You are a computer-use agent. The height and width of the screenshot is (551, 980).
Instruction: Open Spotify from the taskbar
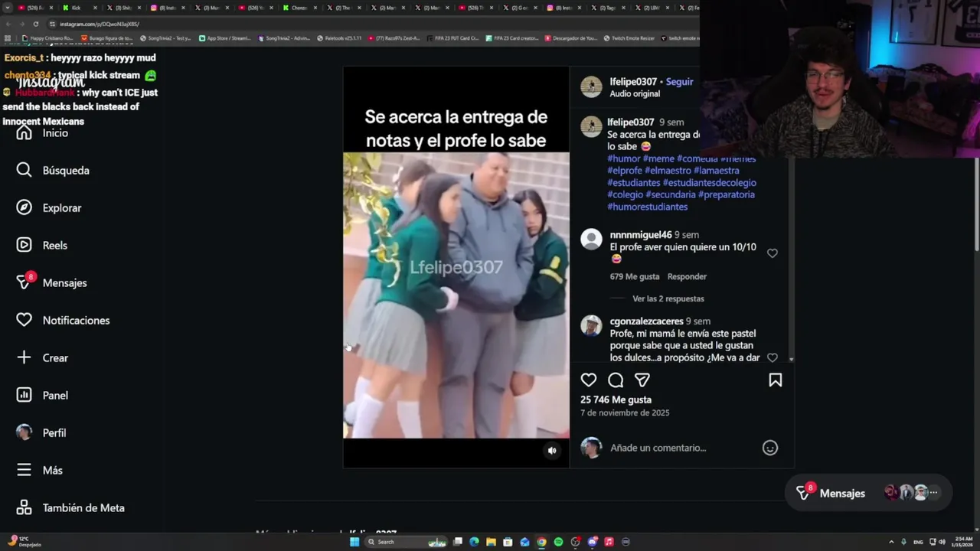click(558, 542)
